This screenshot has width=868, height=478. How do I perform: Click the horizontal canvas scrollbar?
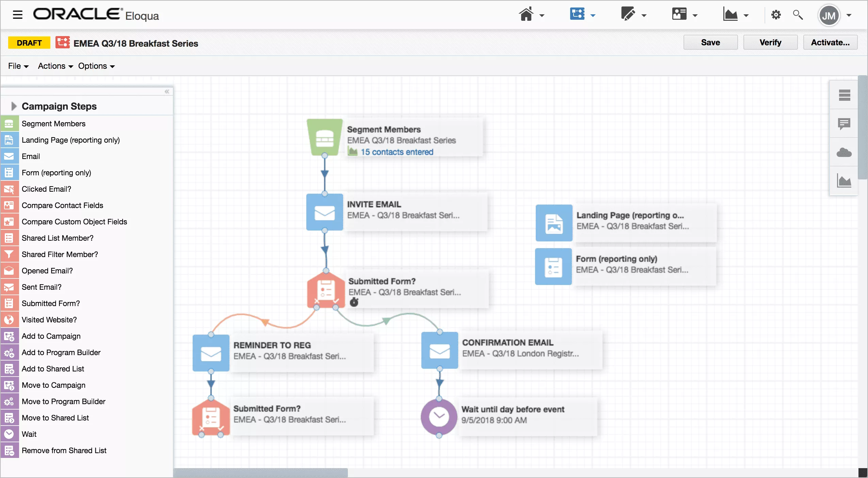coord(261,473)
